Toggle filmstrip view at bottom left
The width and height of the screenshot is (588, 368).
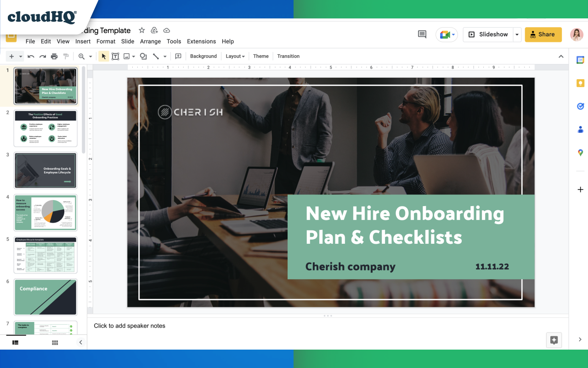coord(16,342)
